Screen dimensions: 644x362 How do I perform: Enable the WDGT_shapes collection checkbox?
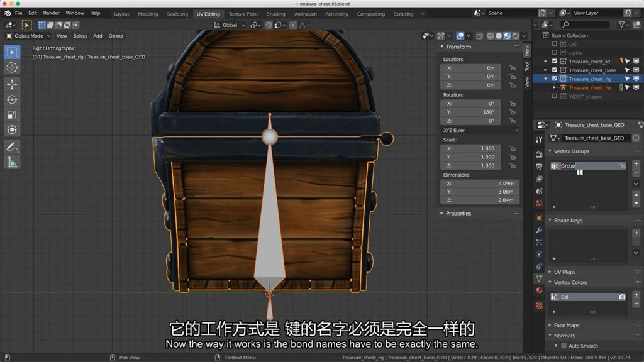[x=555, y=96]
